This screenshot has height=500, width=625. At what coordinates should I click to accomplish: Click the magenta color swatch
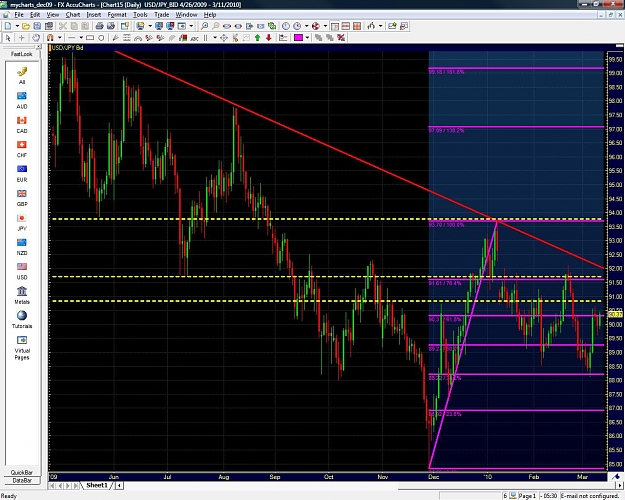pos(298,37)
